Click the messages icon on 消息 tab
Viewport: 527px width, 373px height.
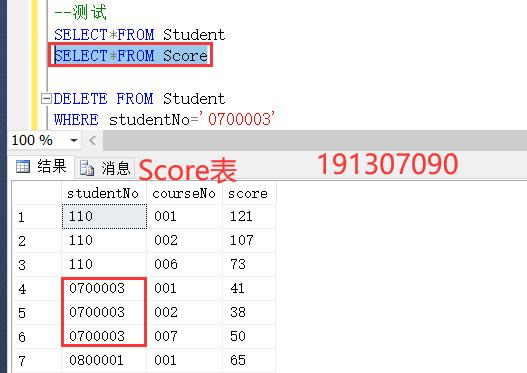(87, 168)
